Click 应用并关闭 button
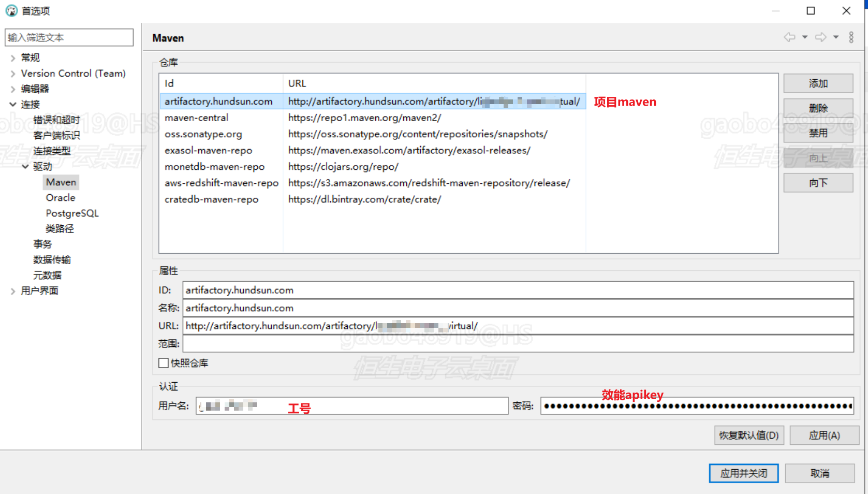This screenshot has width=868, height=494. (x=743, y=473)
